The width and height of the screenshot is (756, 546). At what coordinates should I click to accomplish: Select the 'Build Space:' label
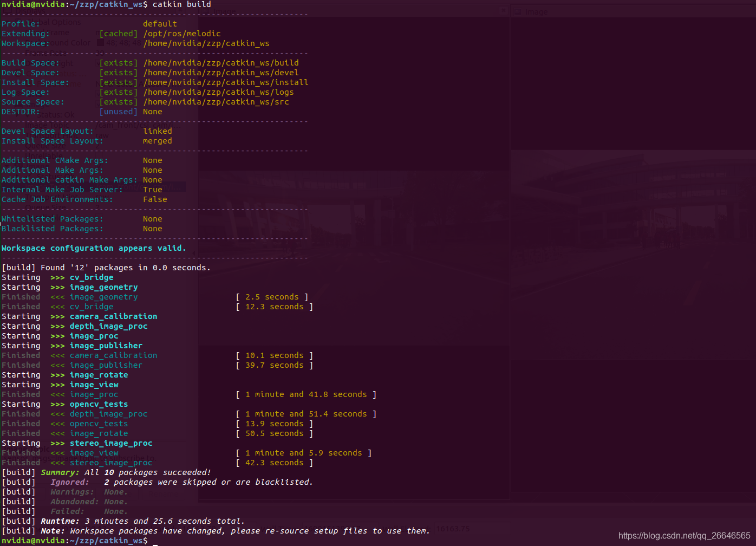tap(30, 63)
